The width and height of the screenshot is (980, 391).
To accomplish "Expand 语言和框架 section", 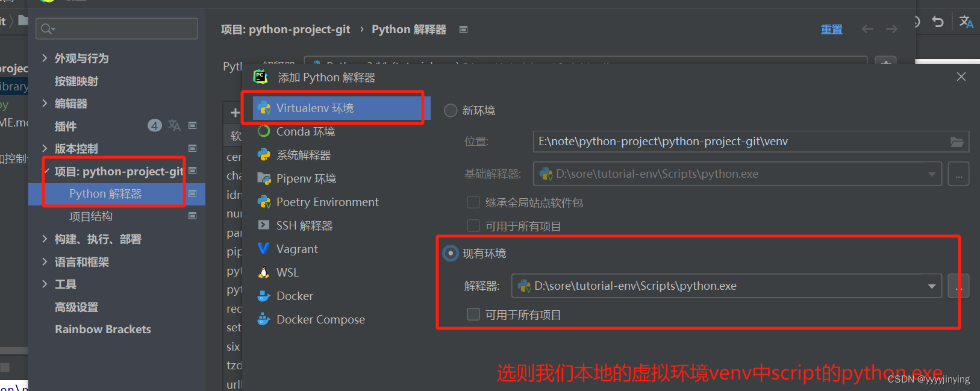I will click(x=45, y=261).
